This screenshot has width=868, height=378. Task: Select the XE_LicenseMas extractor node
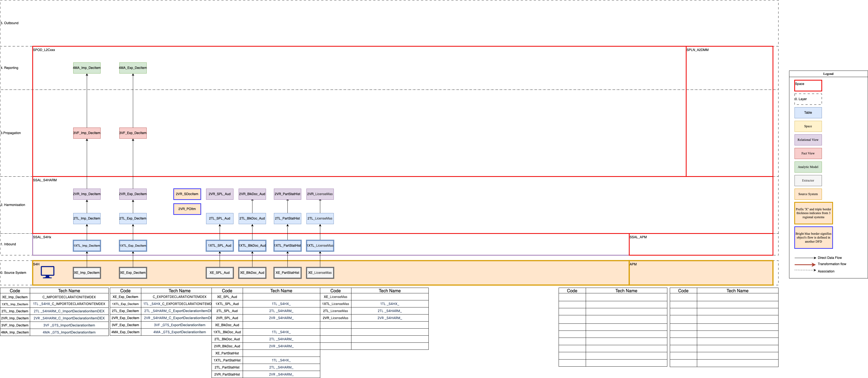tap(320, 272)
